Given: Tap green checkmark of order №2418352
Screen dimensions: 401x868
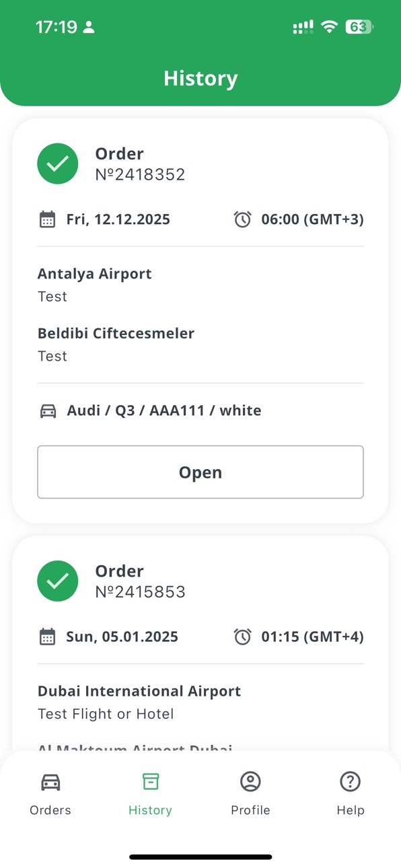Looking at the screenshot, I should [58, 164].
